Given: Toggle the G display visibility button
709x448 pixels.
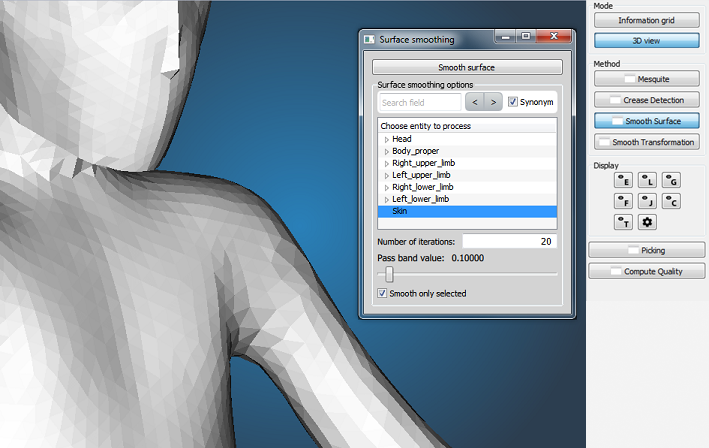Looking at the screenshot, I should coord(671,180).
